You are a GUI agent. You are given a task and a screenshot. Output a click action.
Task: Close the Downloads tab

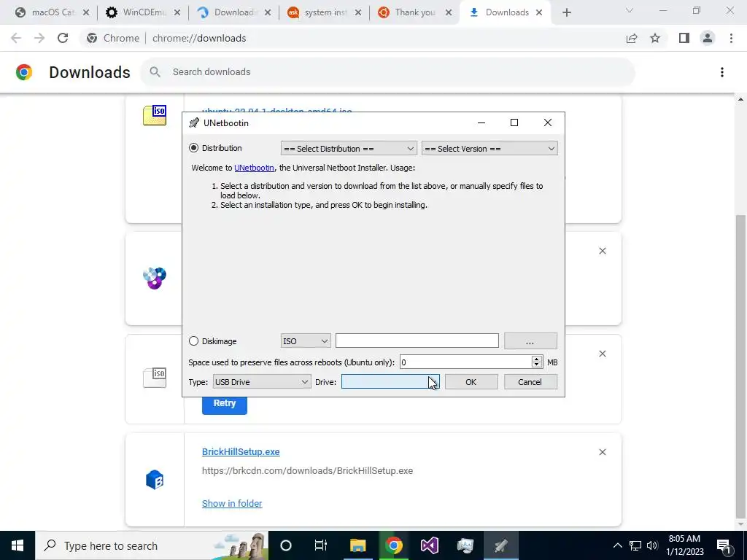pyautogui.click(x=539, y=13)
